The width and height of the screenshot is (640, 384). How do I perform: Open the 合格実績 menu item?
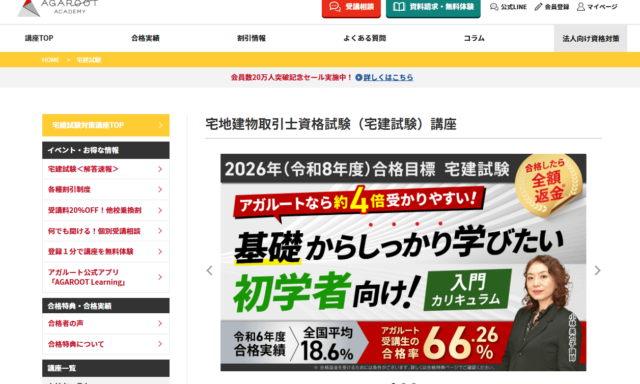[145, 38]
